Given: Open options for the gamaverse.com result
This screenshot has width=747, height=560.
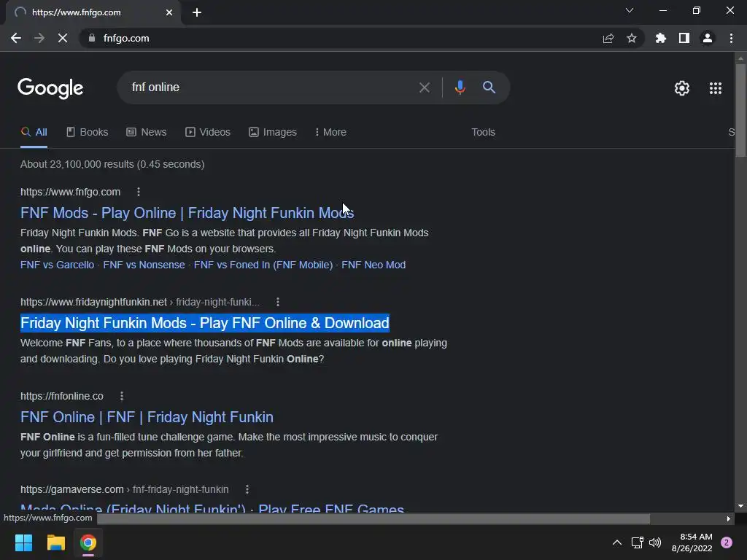Looking at the screenshot, I should [x=247, y=489].
